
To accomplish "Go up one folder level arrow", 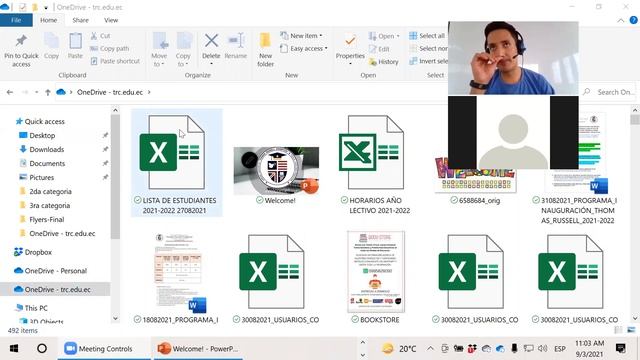I will [x=48, y=92].
